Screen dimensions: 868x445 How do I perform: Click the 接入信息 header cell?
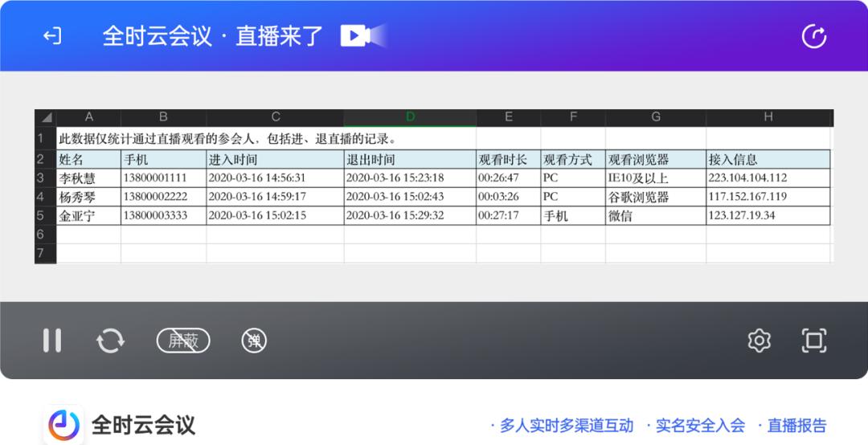pyautogui.click(x=768, y=159)
